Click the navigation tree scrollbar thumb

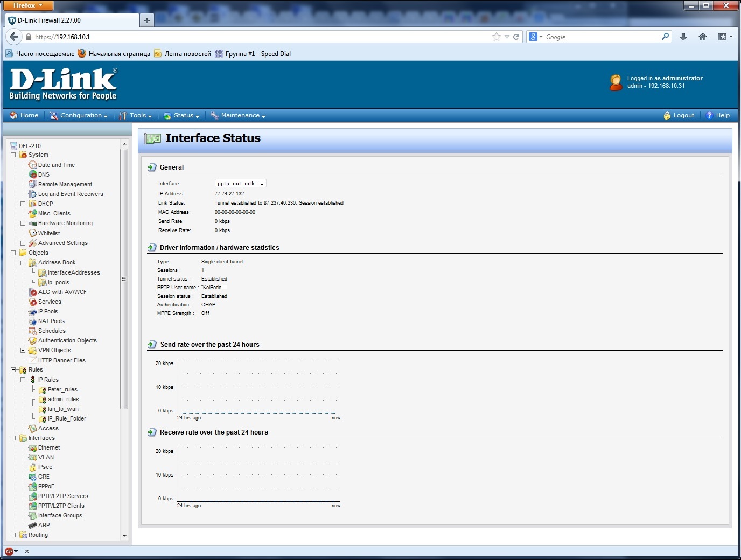(x=124, y=279)
